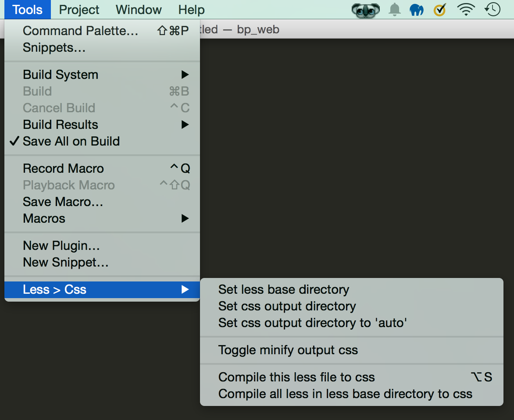The width and height of the screenshot is (514, 420).
Task: Choose New Snippet… menu entry
Action: (65, 262)
